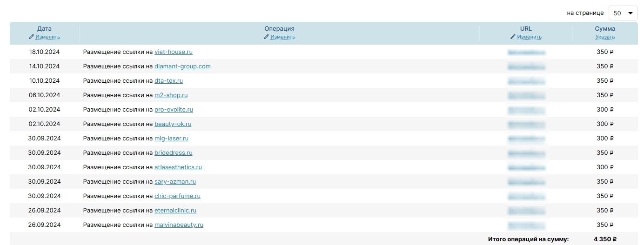Click the blurred URL in beauty-ok.ru row
The image size is (644, 245).
pyautogui.click(x=526, y=124)
